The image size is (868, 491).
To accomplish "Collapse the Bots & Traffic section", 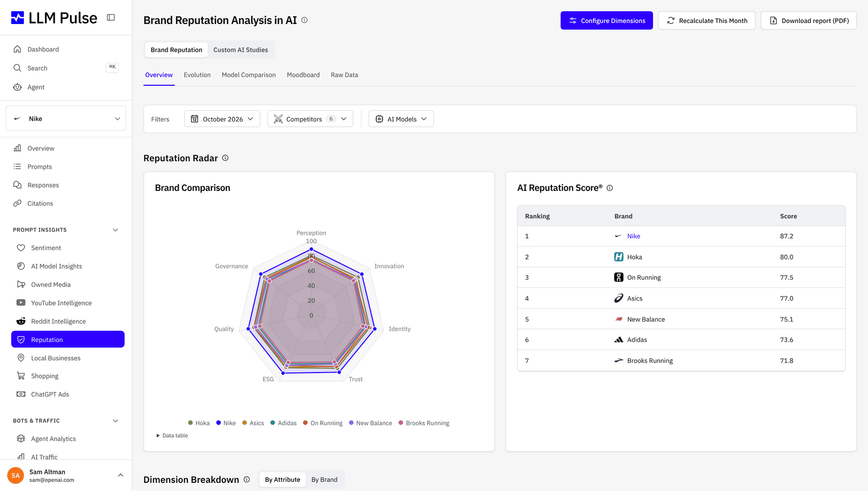I will 115,421.
